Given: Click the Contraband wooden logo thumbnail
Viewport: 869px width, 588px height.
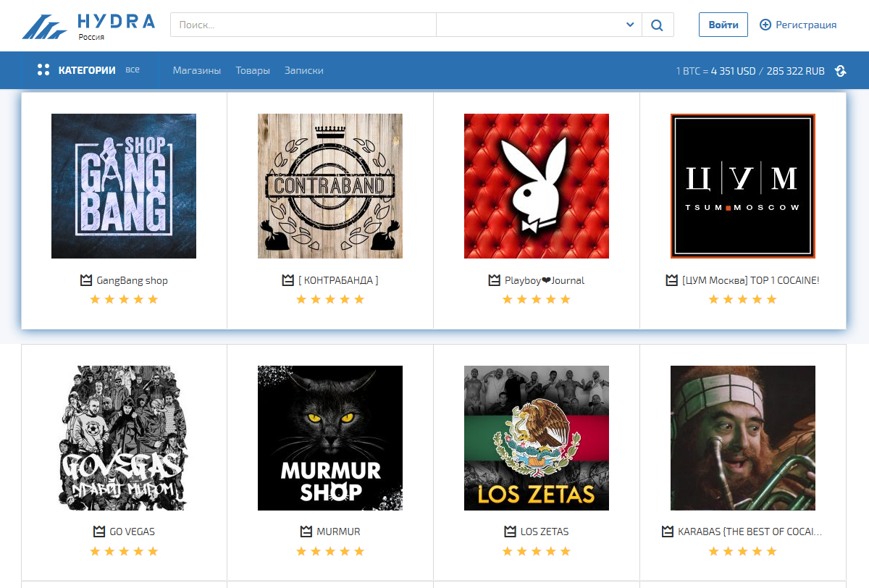Looking at the screenshot, I should pyautogui.click(x=330, y=186).
